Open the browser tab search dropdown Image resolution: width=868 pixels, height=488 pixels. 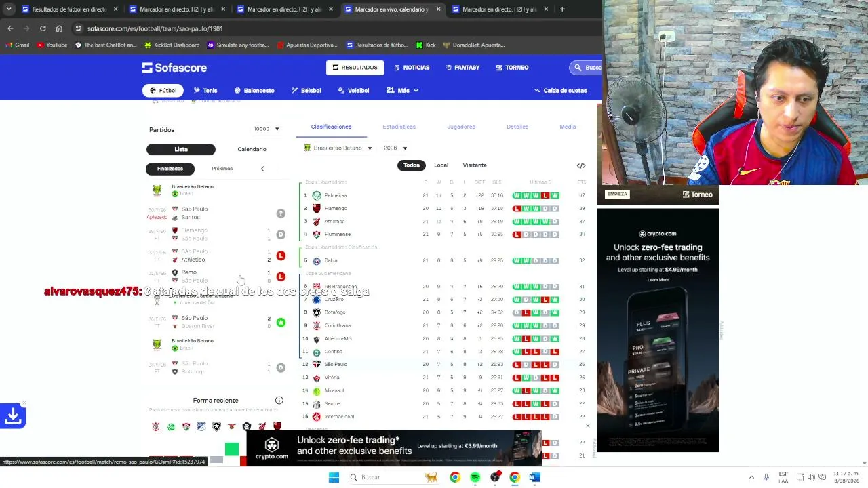coord(9,9)
